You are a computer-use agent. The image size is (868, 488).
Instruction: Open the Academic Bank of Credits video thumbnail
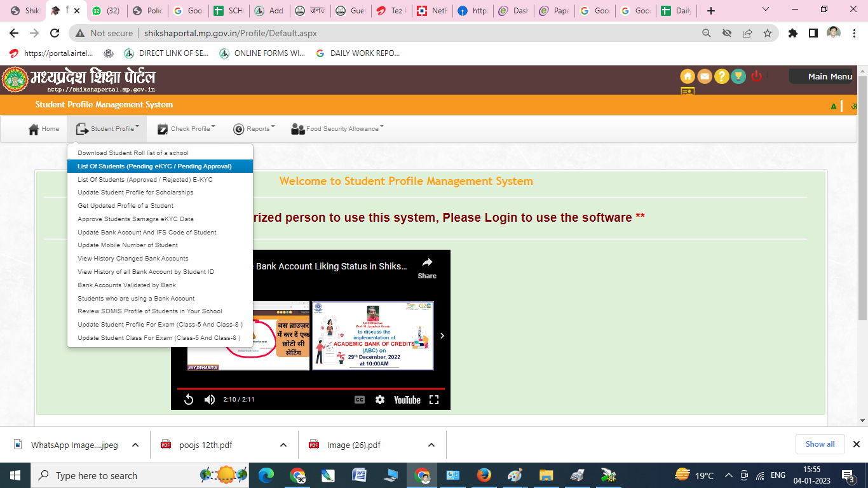point(372,335)
